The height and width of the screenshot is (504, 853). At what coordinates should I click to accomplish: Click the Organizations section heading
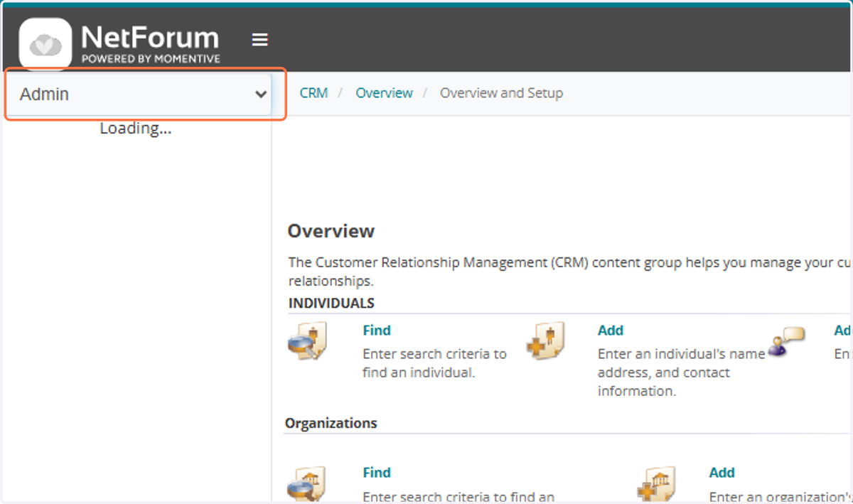(x=331, y=423)
